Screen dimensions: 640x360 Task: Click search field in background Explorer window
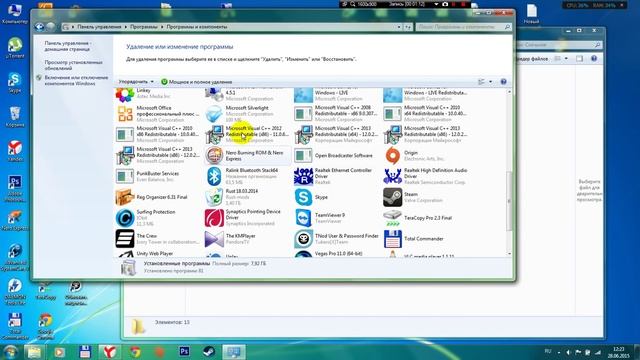tap(558, 45)
